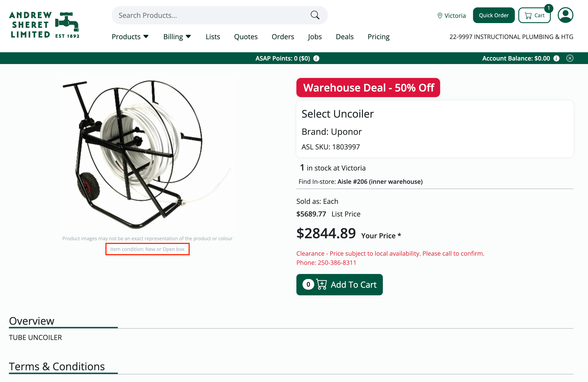
Task: Click the Quick Order button
Action: point(494,15)
